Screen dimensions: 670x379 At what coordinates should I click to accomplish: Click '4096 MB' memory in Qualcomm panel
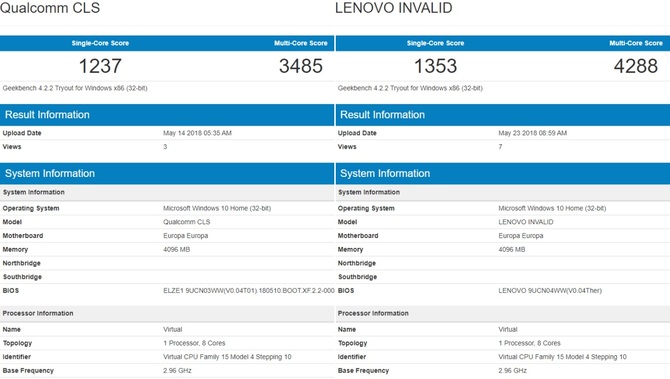click(x=176, y=249)
